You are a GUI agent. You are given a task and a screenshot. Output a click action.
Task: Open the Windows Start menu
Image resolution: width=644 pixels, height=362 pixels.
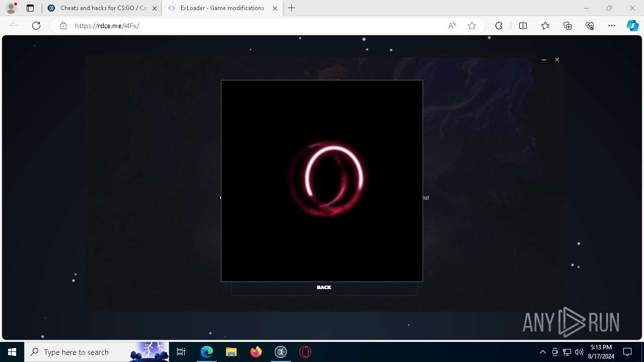tap(12, 352)
